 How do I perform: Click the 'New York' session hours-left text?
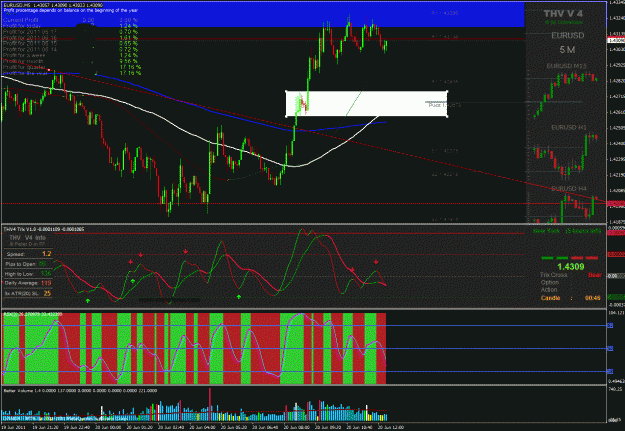tap(567, 231)
